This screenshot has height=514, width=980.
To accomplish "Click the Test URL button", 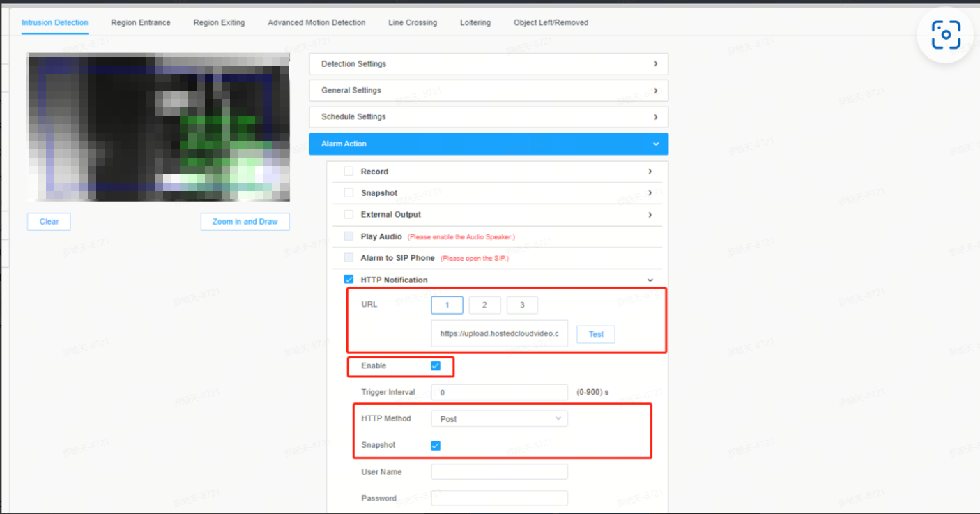I will pyautogui.click(x=596, y=334).
